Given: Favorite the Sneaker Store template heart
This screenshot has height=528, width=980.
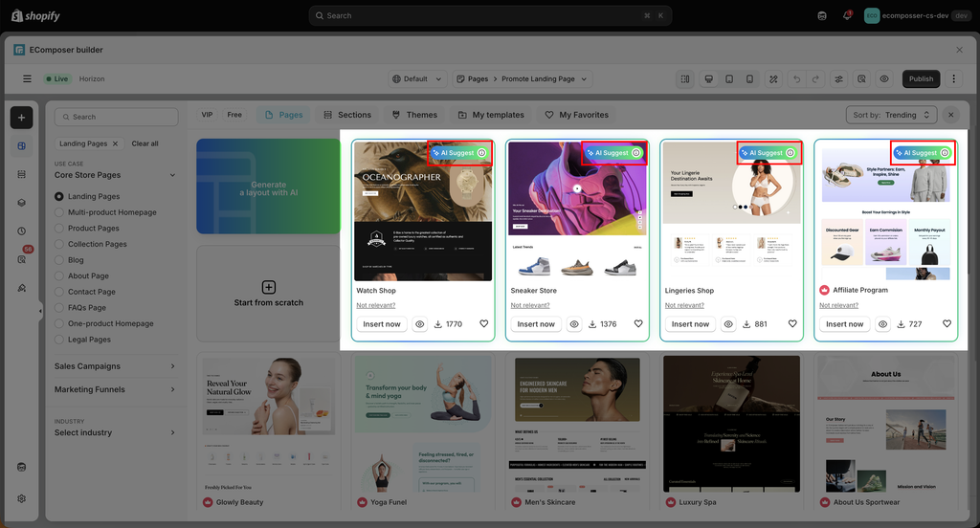Looking at the screenshot, I should (x=638, y=323).
